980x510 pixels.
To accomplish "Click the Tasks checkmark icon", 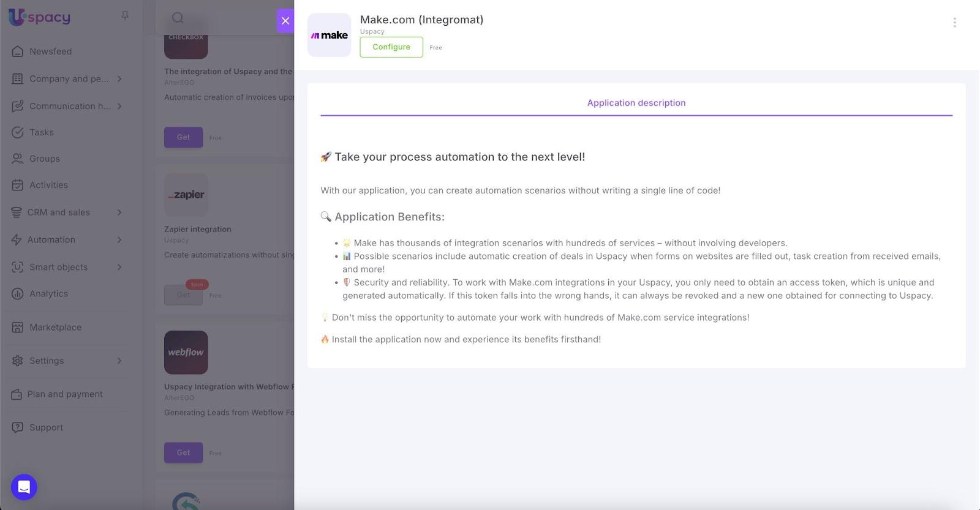I will (18, 132).
